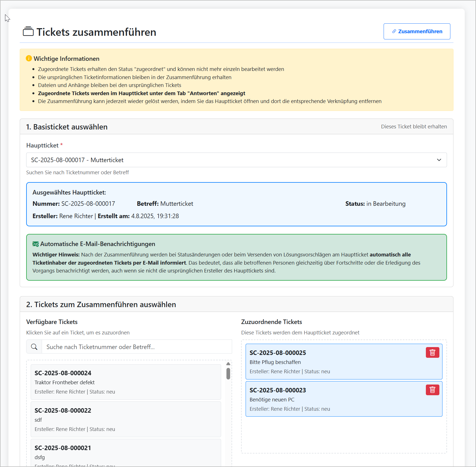Click the yellow info icon beside Wichtige Informationen
476x467 pixels.
click(x=29, y=58)
